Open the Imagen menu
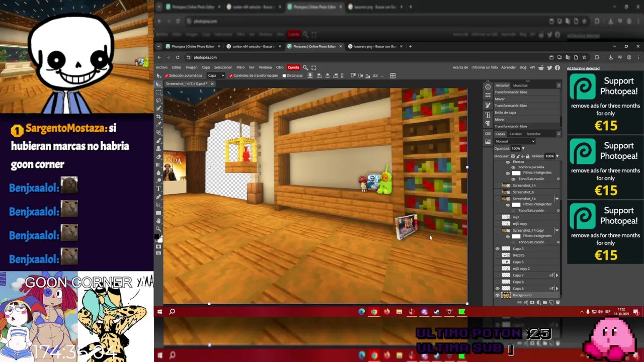The image size is (644, 362). (x=191, y=67)
